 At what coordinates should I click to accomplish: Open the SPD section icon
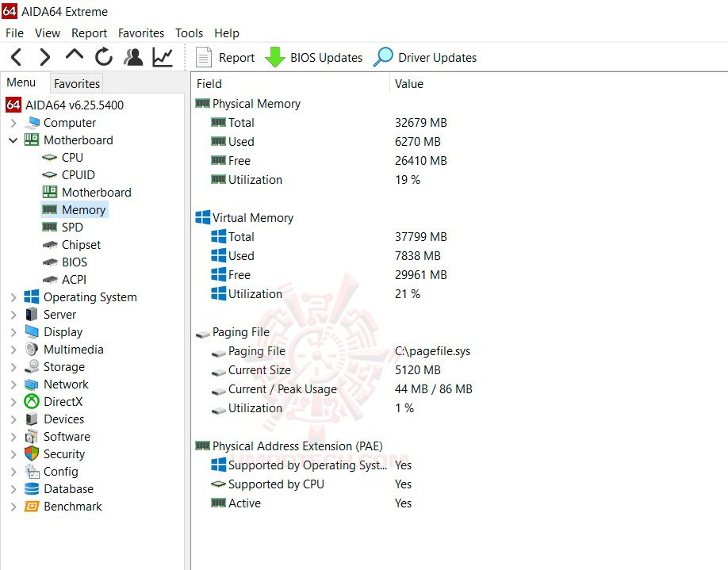point(49,227)
